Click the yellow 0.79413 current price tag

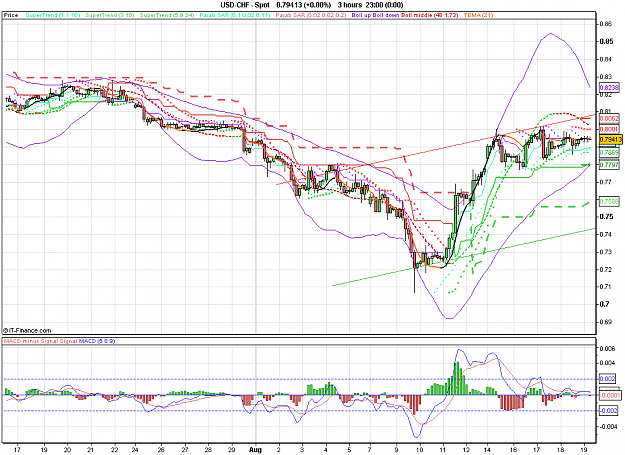click(x=610, y=139)
